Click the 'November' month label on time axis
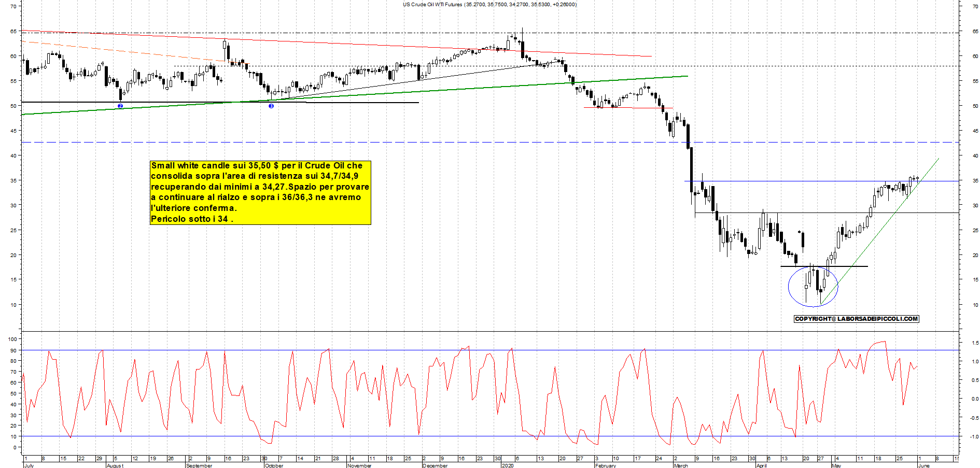Image resolution: width=980 pixels, height=468 pixels. [359, 465]
